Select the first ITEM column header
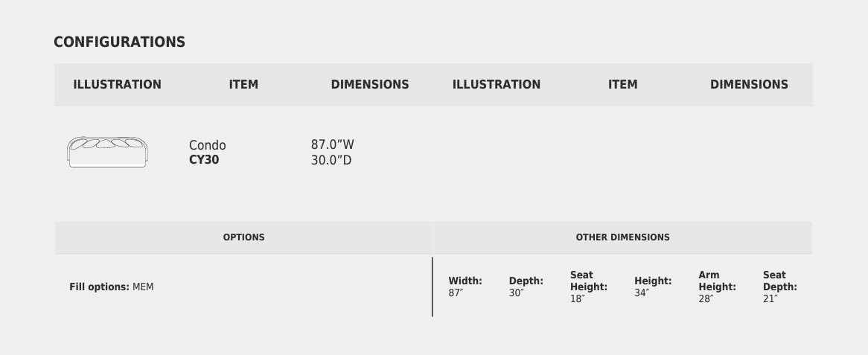The height and width of the screenshot is (355, 868). 243,84
